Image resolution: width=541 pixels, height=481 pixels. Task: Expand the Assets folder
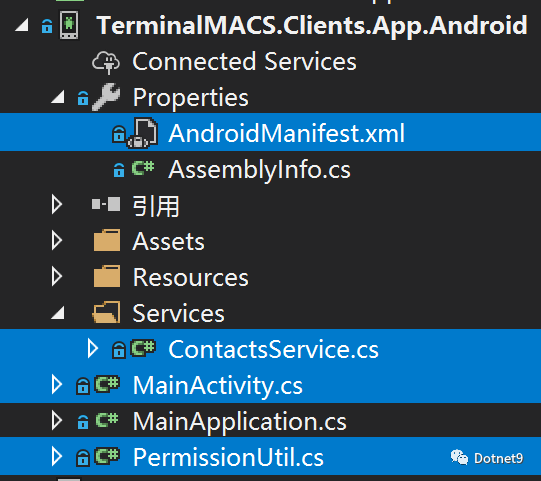(57, 240)
